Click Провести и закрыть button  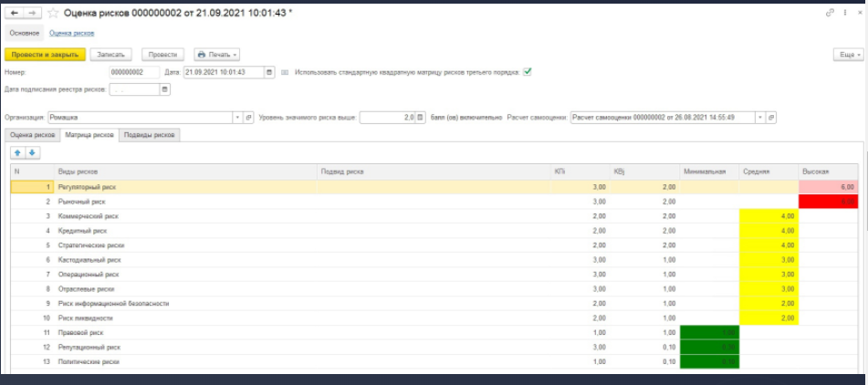(46, 55)
